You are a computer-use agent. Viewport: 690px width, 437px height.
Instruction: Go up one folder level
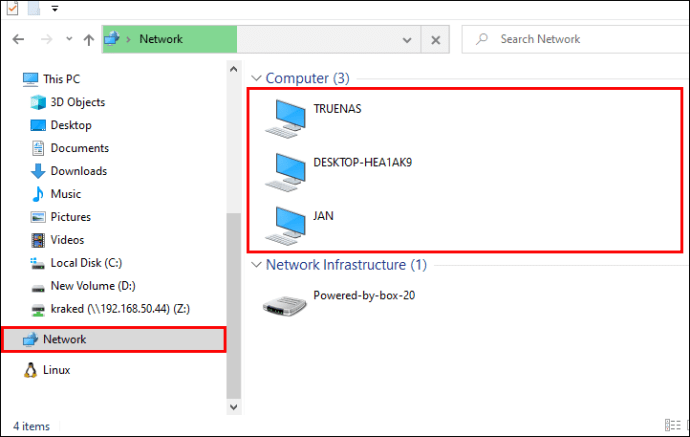tap(89, 39)
